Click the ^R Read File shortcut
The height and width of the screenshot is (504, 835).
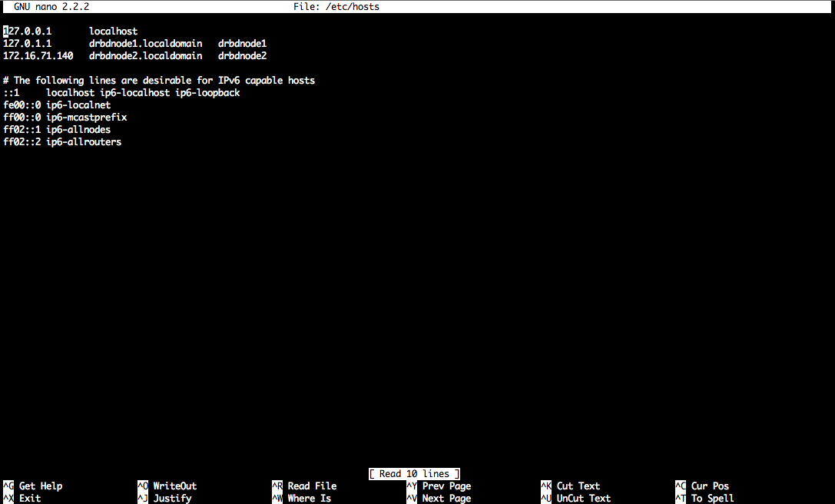pyautogui.click(x=304, y=486)
